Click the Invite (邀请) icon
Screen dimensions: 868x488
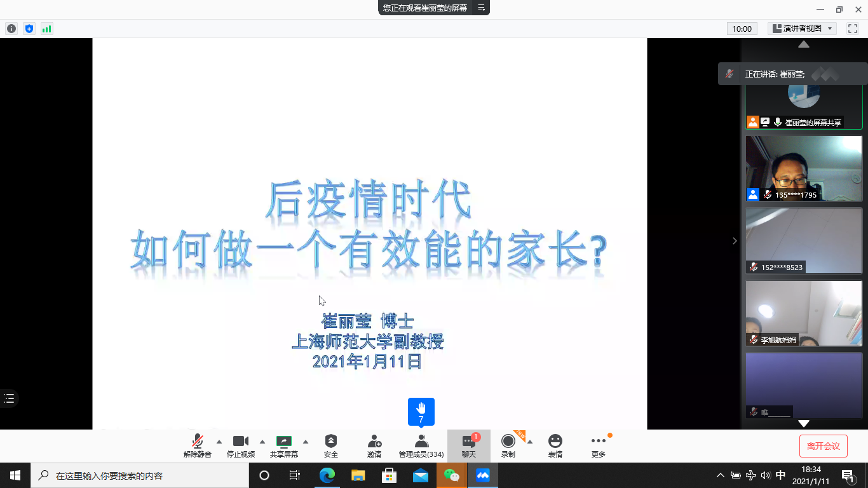click(x=374, y=445)
